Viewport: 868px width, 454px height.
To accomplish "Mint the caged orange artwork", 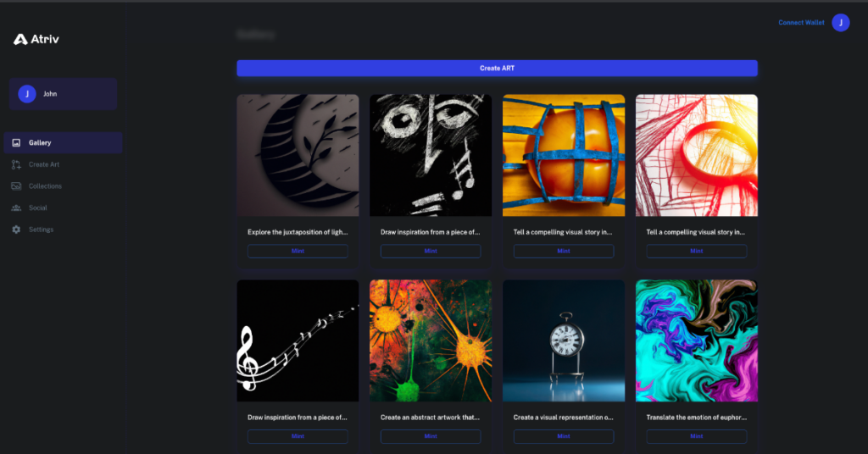I will click(x=564, y=251).
